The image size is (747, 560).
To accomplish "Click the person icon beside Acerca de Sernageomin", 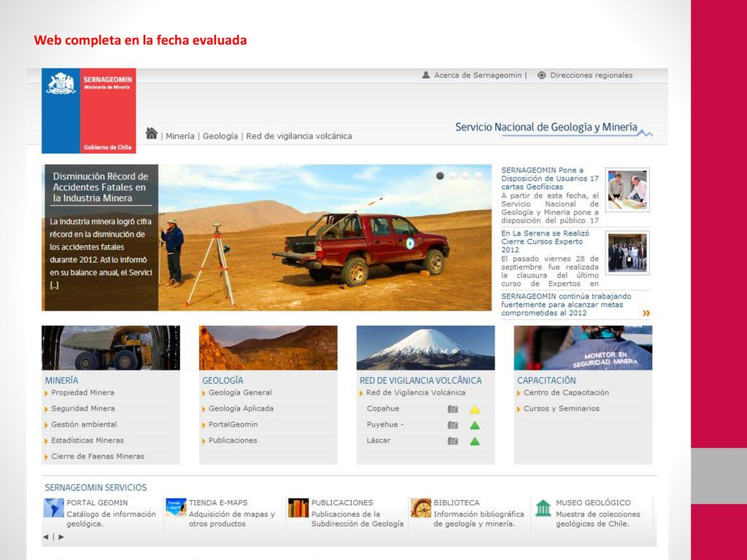I will (426, 75).
